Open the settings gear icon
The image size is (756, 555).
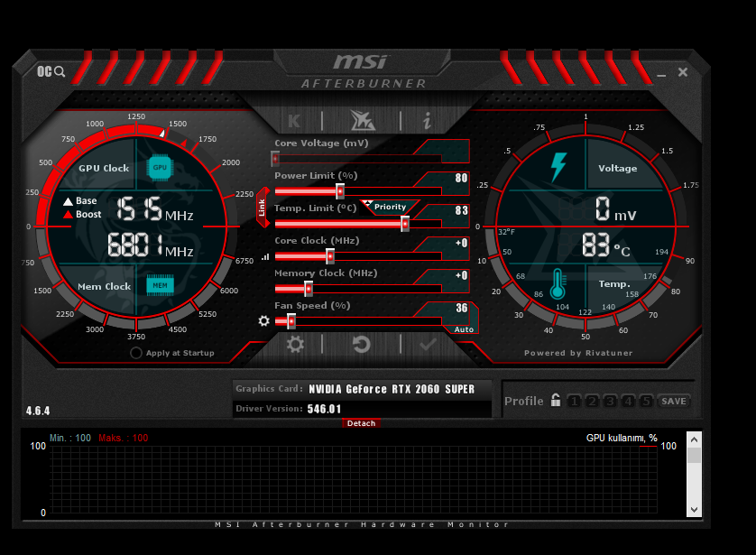(295, 345)
